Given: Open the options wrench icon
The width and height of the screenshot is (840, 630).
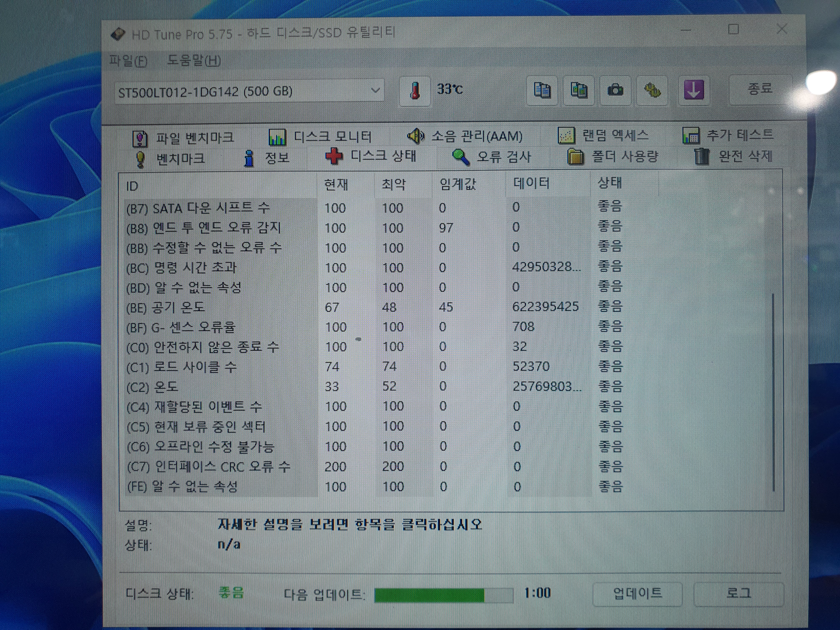Looking at the screenshot, I should coord(652,90).
